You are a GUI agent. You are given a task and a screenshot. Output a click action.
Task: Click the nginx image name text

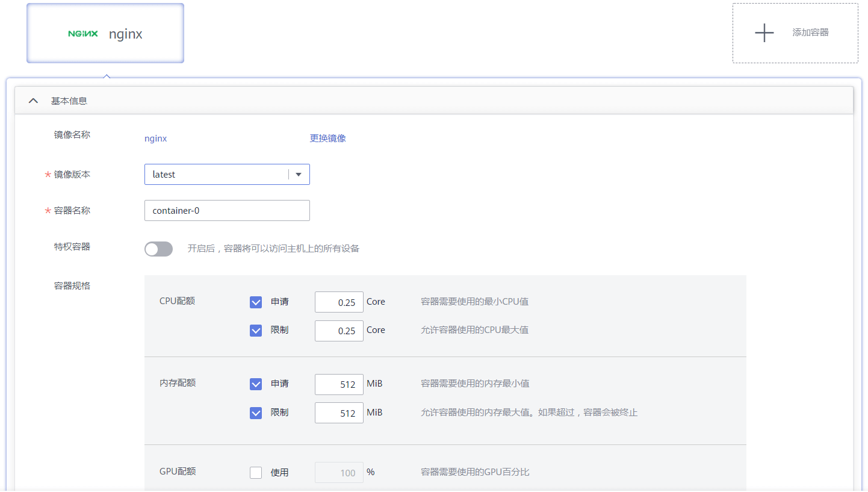pyautogui.click(x=155, y=139)
